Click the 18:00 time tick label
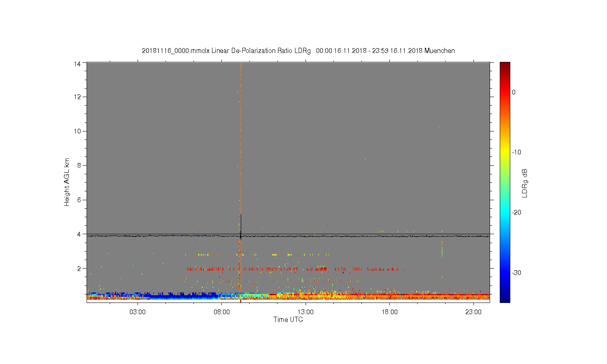Image resolution: width=607 pixels, height=364 pixels. (389, 312)
